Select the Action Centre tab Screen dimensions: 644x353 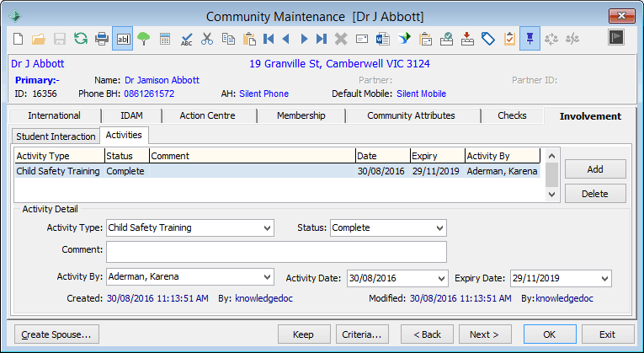tap(207, 115)
